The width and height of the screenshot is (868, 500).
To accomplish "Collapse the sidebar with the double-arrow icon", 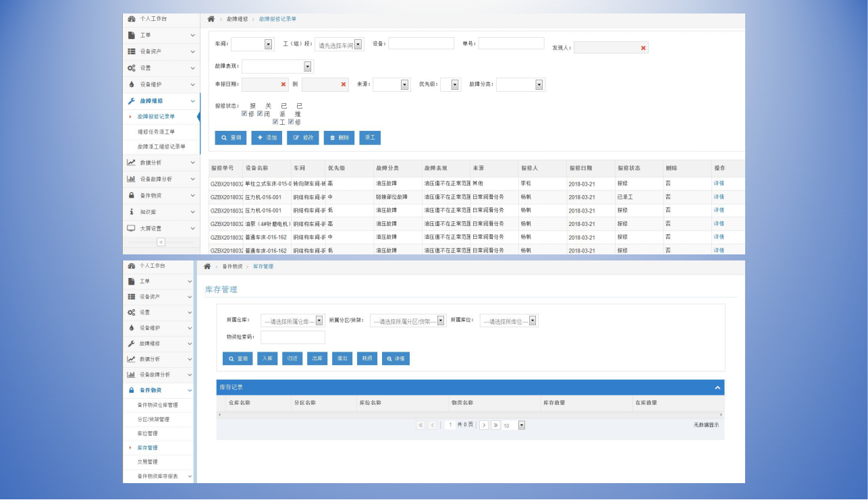I will [161, 242].
